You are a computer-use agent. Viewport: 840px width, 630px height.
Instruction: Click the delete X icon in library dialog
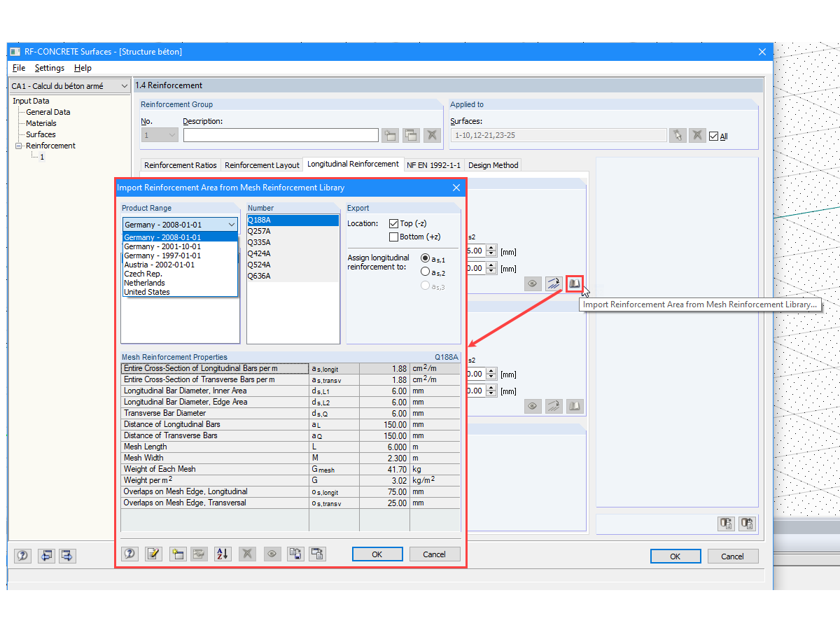tap(247, 554)
